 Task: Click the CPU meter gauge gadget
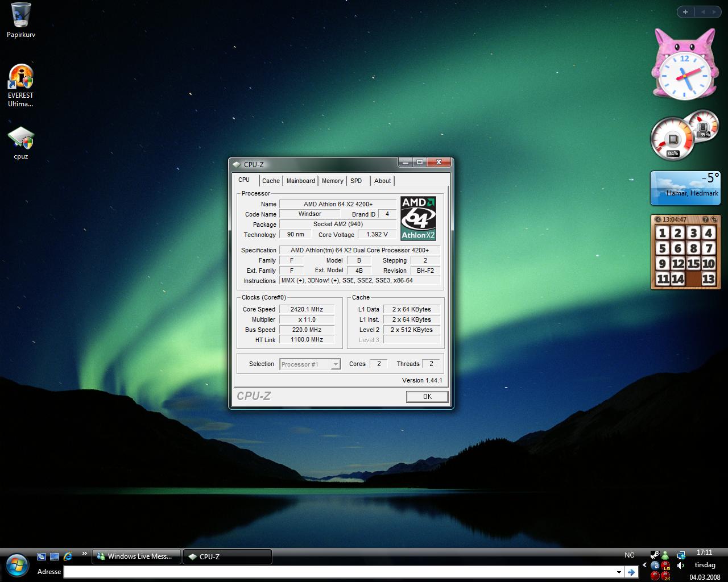point(672,139)
